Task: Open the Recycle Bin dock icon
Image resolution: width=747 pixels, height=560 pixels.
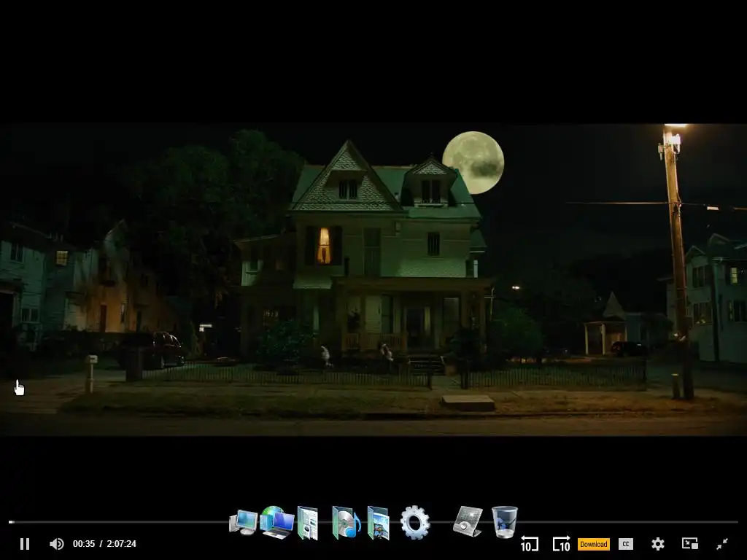Action: click(505, 522)
